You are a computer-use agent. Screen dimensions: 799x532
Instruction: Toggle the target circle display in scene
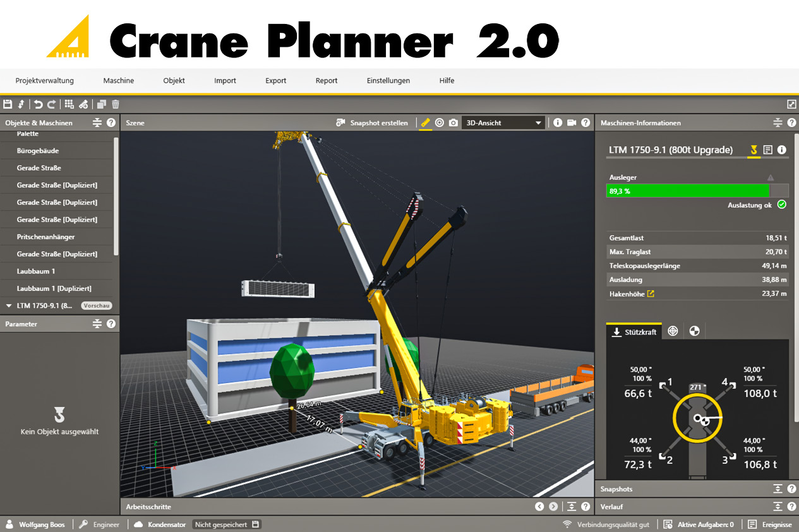point(440,122)
